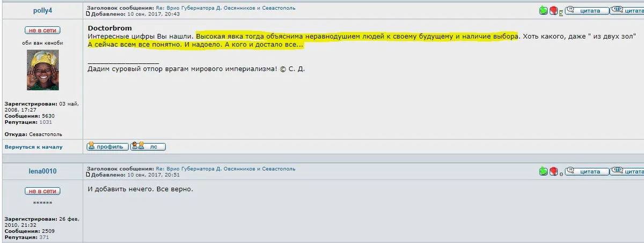Click text 'И добавить нечего. Все верно.'
Image resolution: width=644 pixels, height=243 pixels.
point(140,189)
